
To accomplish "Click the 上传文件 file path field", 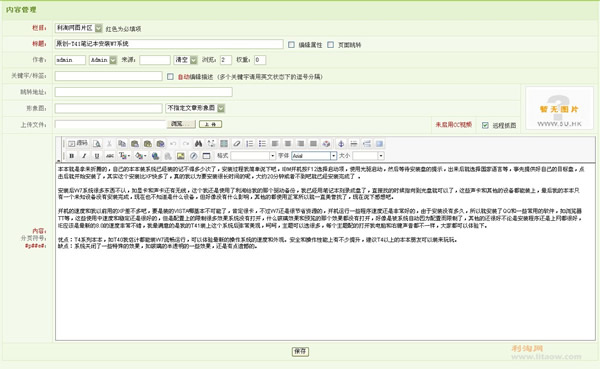I will point(111,124).
